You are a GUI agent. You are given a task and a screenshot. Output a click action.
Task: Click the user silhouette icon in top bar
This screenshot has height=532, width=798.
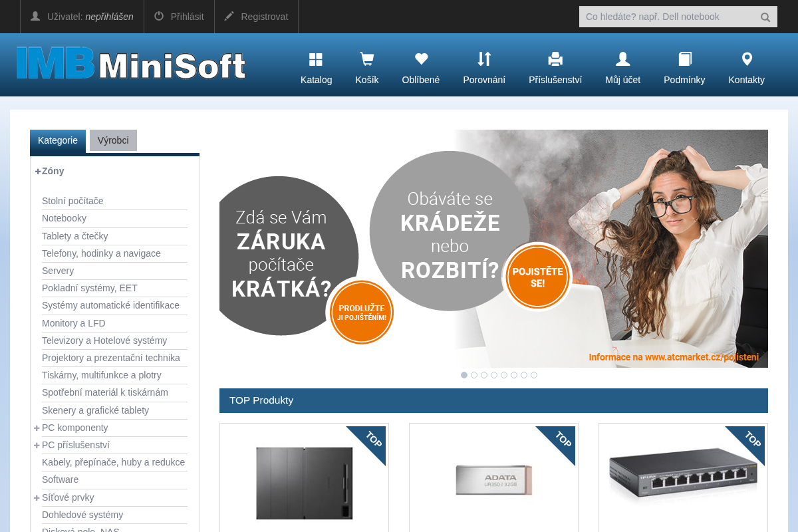pos(35,16)
